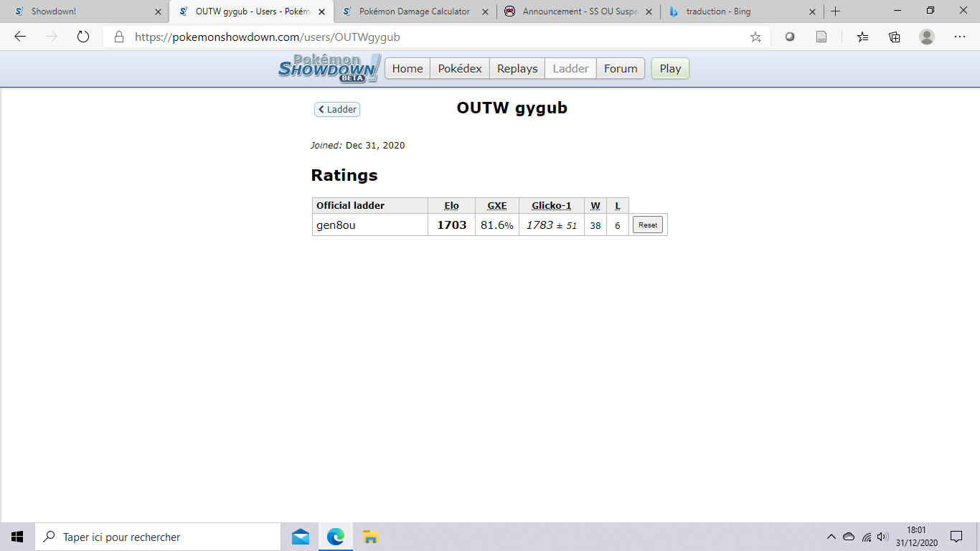
Task: Select the 1783 ± 51 Glicko value
Action: pos(552,225)
